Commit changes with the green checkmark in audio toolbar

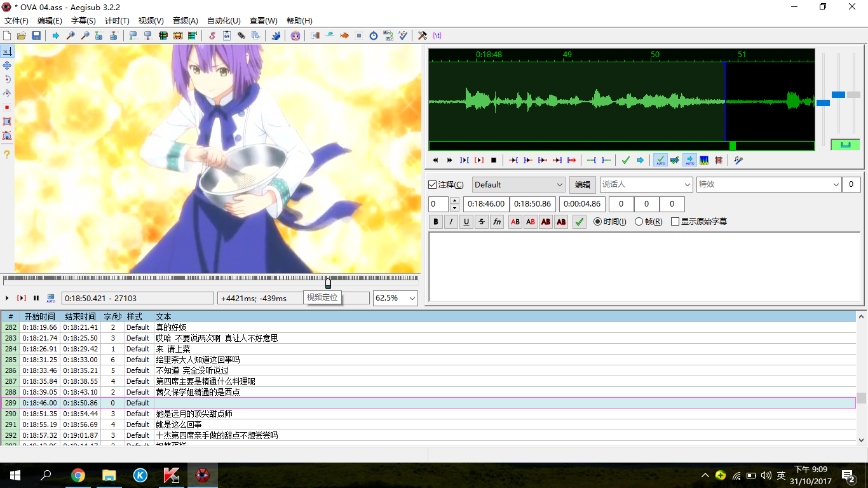point(626,160)
